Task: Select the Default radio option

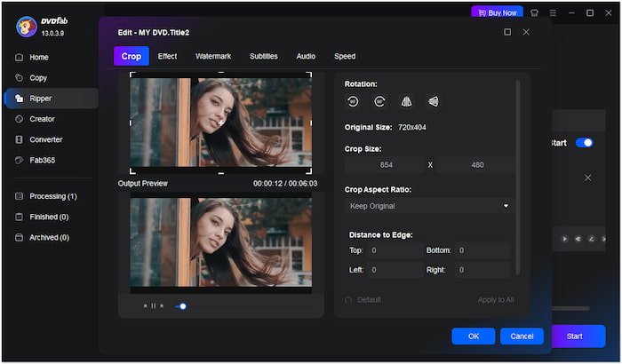Action: point(349,300)
